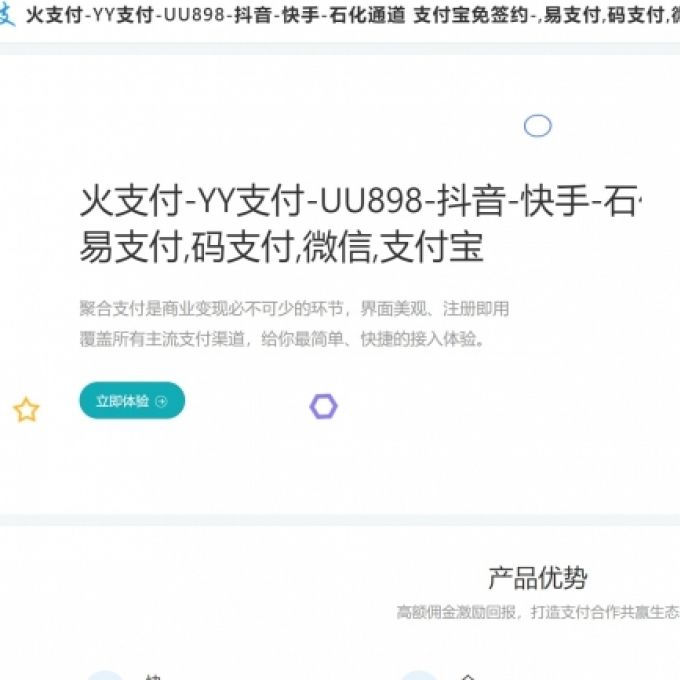Click the blue circle outline decoration
The width and height of the screenshot is (680, 680).
coord(537,126)
